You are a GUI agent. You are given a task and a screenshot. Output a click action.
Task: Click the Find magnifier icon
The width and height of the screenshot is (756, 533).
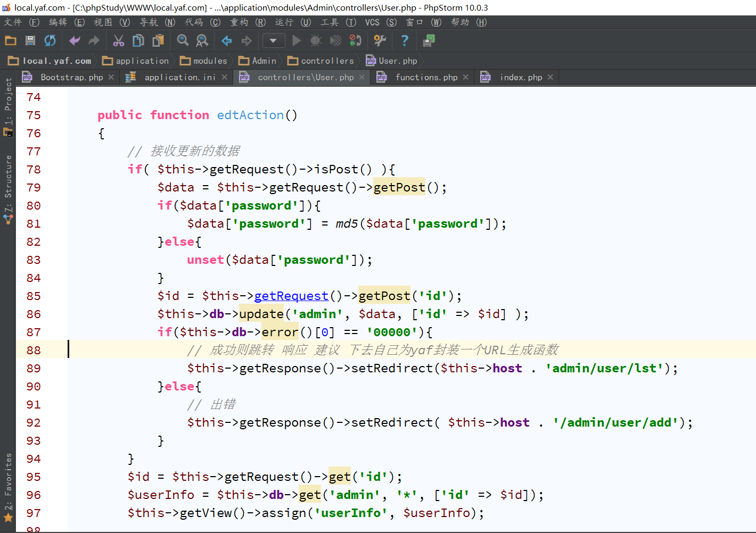[x=183, y=40]
